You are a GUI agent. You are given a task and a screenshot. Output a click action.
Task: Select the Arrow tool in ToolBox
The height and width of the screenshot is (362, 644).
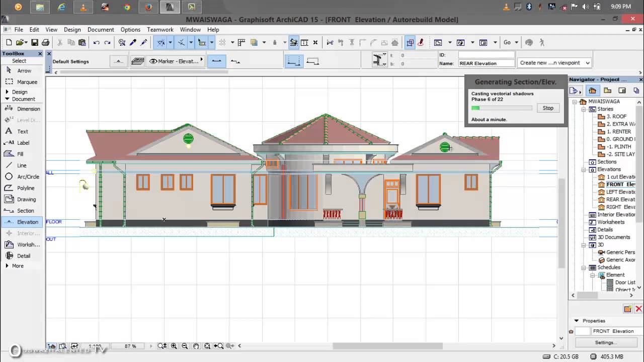click(24, 71)
